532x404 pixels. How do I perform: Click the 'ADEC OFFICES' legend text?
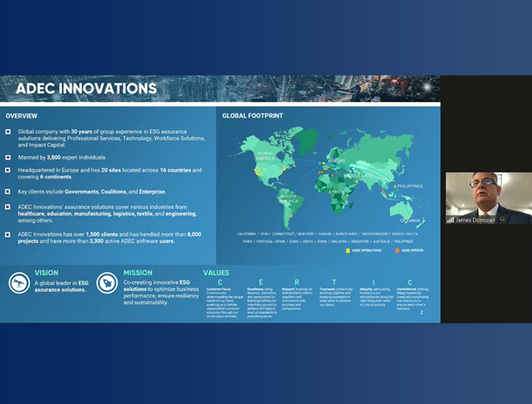(412, 251)
